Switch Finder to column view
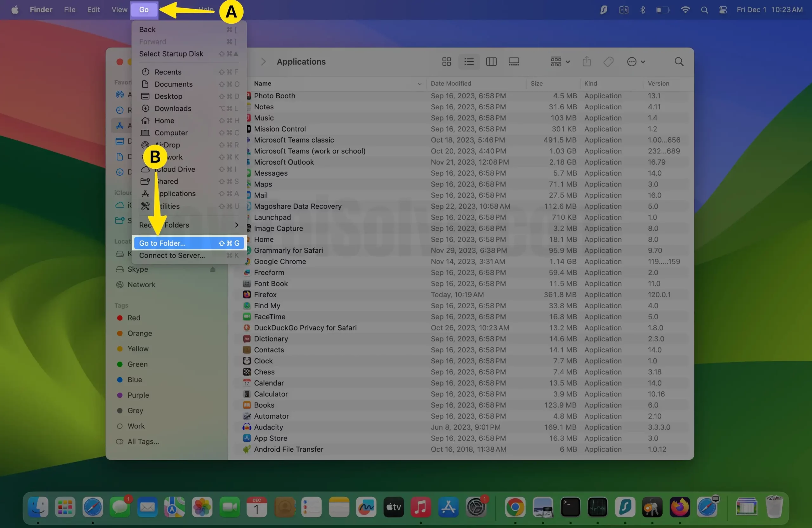The height and width of the screenshot is (528, 812). pyautogui.click(x=491, y=62)
